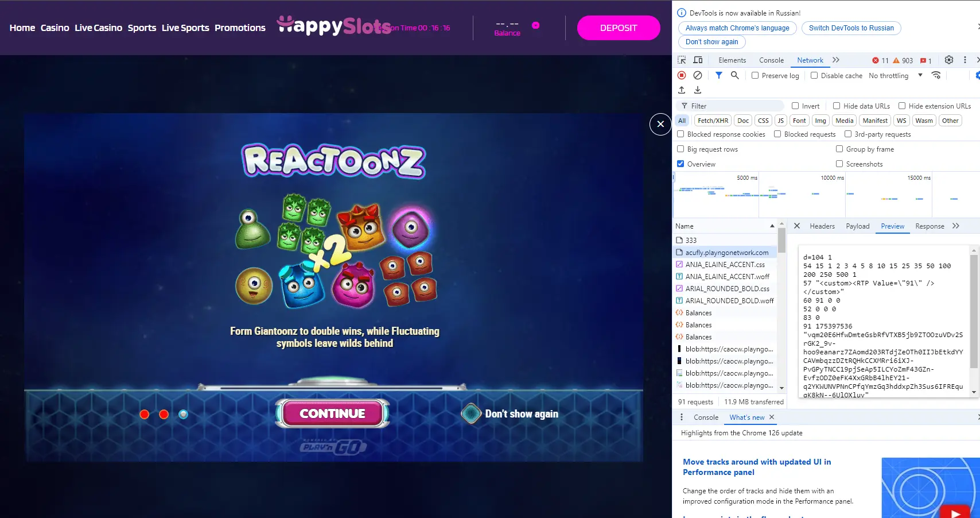Open the Headers tab

click(x=822, y=226)
